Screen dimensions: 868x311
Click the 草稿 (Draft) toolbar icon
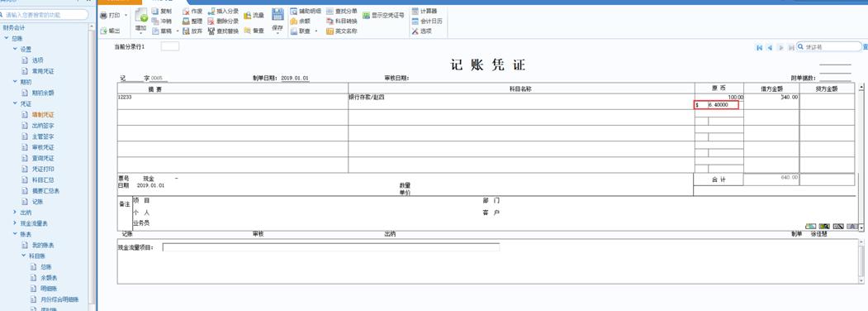tap(155, 31)
